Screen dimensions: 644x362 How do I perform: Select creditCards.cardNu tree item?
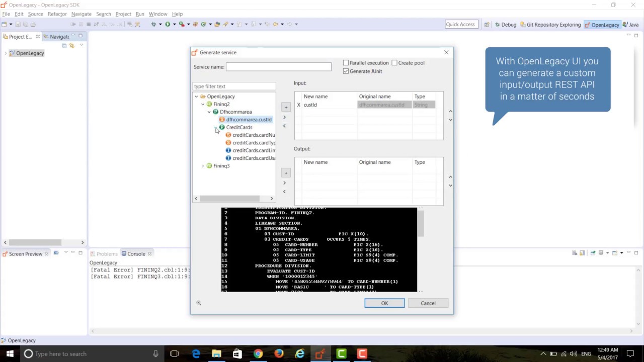(x=250, y=135)
